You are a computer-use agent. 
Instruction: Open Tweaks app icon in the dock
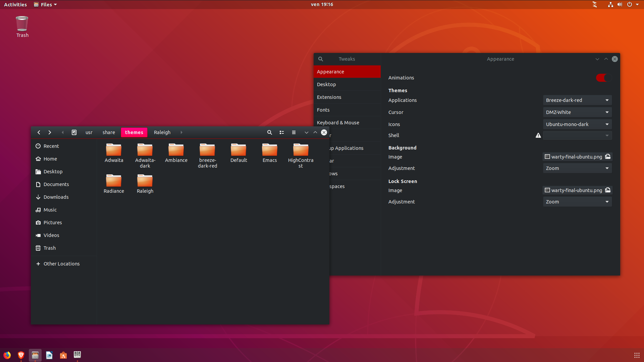pos(77,355)
